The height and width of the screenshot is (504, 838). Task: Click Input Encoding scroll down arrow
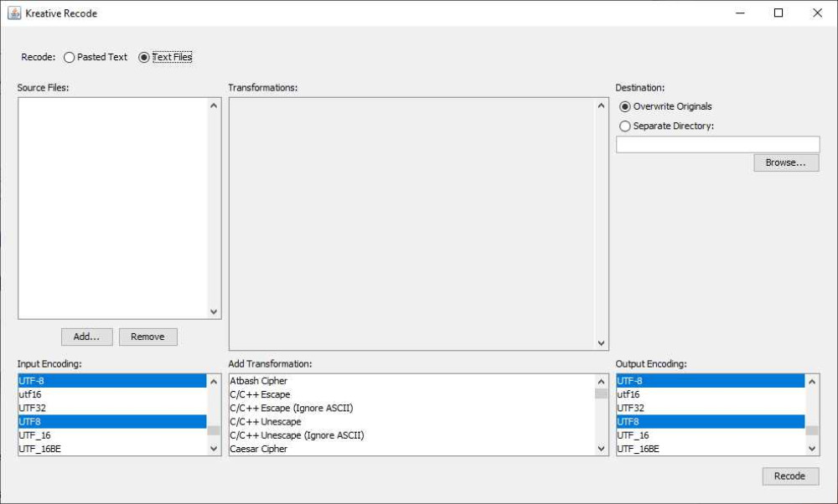pos(214,449)
